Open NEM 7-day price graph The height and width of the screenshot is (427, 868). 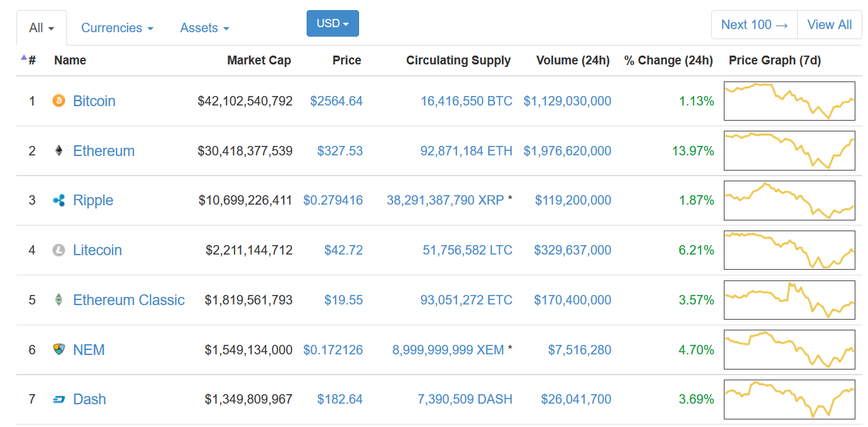pos(790,350)
